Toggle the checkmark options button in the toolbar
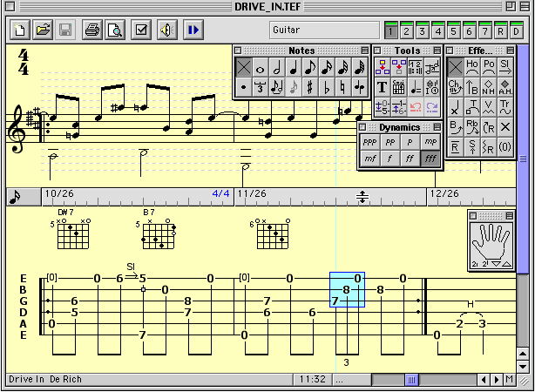The width and height of the screenshot is (535, 392). [x=140, y=31]
